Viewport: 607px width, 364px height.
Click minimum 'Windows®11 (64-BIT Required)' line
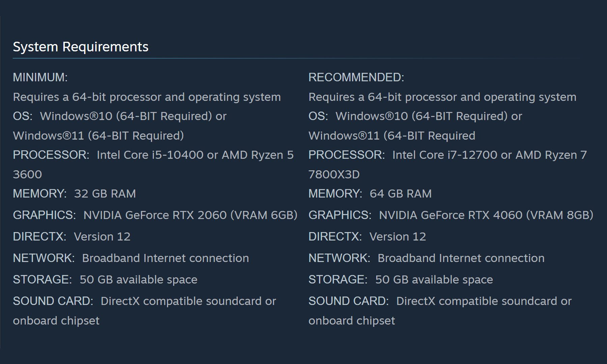pyautogui.click(x=98, y=136)
